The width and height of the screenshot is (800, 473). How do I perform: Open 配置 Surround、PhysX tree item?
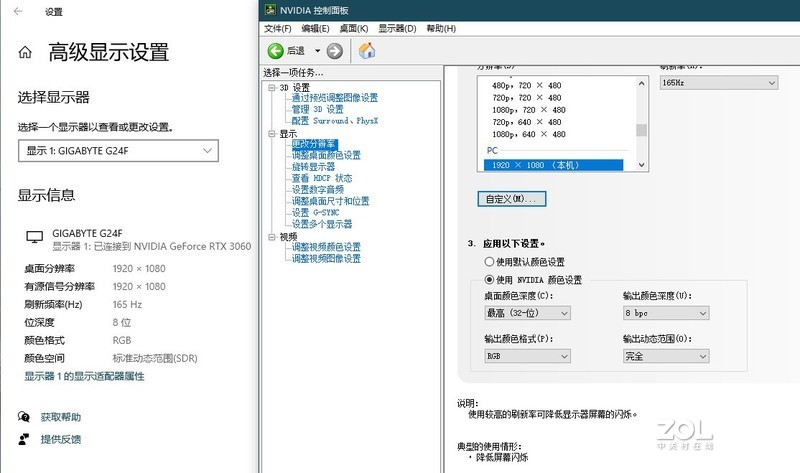click(x=335, y=121)
